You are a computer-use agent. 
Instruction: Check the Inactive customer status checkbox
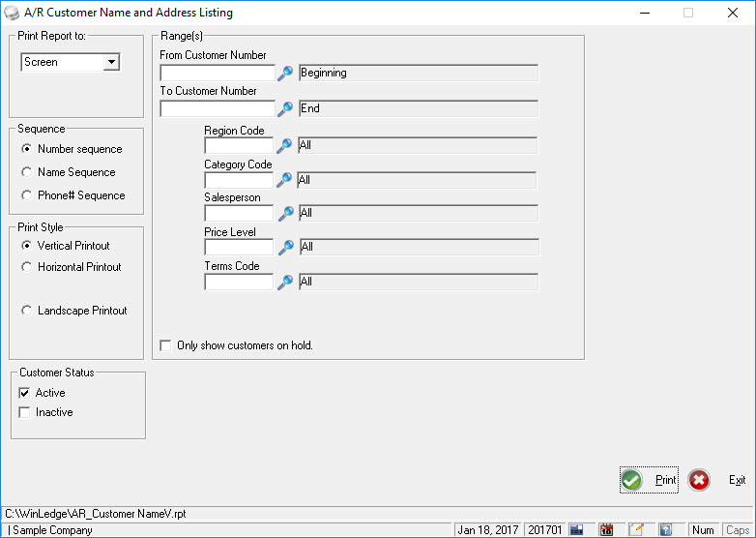pos(25,412)
